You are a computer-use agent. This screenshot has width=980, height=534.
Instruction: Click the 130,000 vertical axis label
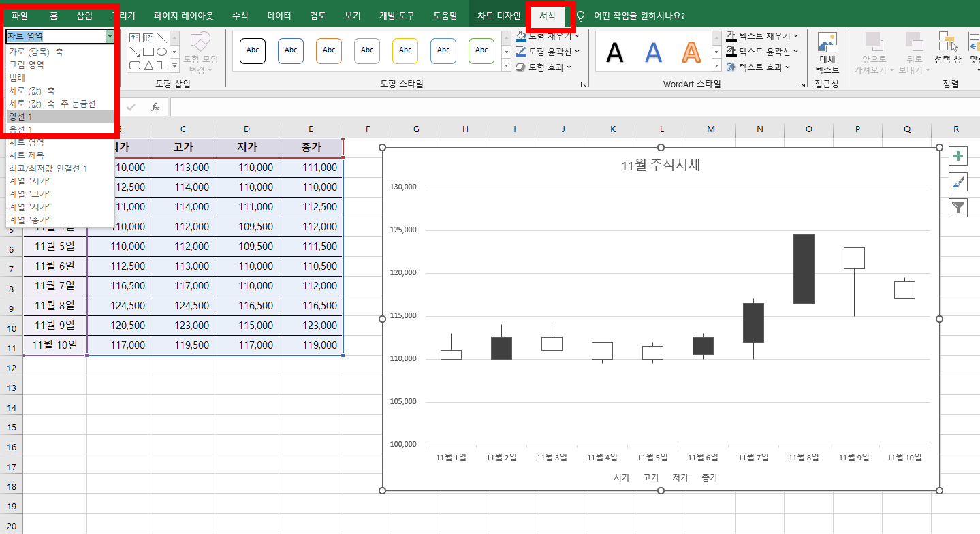[x=403, y=187]
